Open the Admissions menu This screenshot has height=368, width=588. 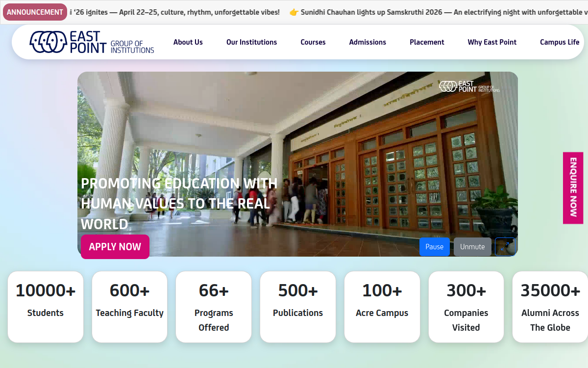tap(367, 42)
